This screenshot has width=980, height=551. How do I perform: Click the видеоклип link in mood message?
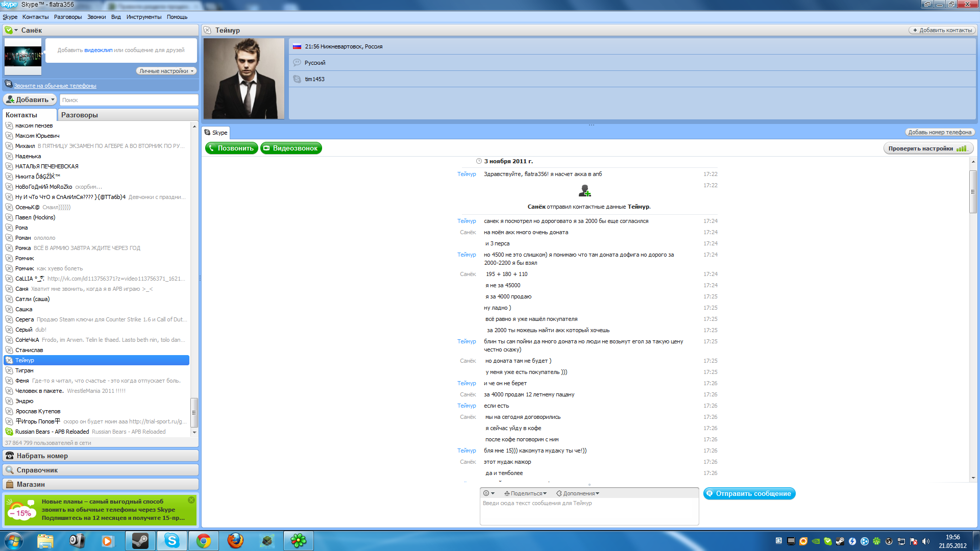point(98,50)
